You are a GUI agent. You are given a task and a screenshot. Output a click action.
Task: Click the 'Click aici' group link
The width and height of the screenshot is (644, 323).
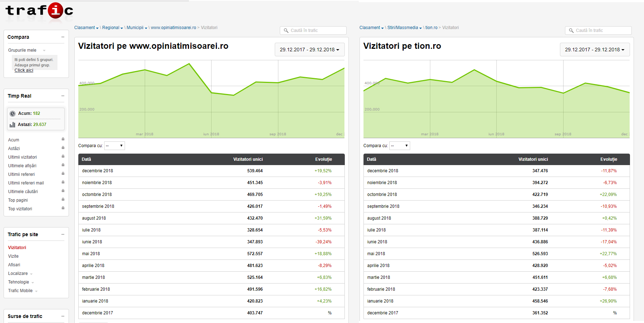(x=24, y=70)
